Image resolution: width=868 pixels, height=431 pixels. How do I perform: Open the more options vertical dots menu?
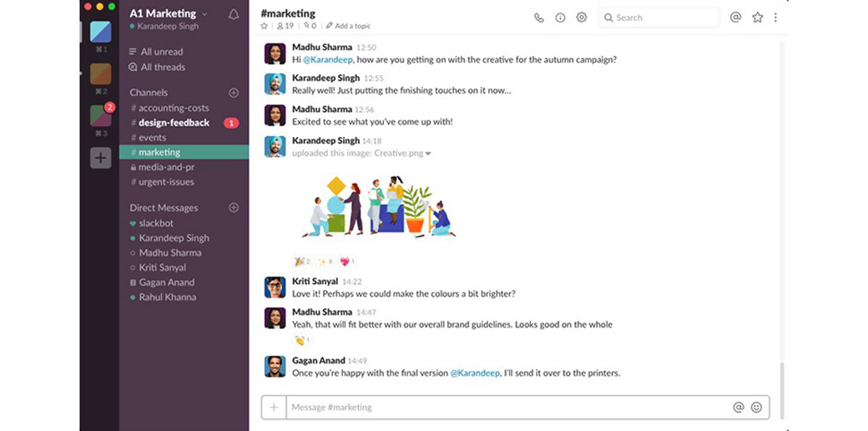point(775,18)
